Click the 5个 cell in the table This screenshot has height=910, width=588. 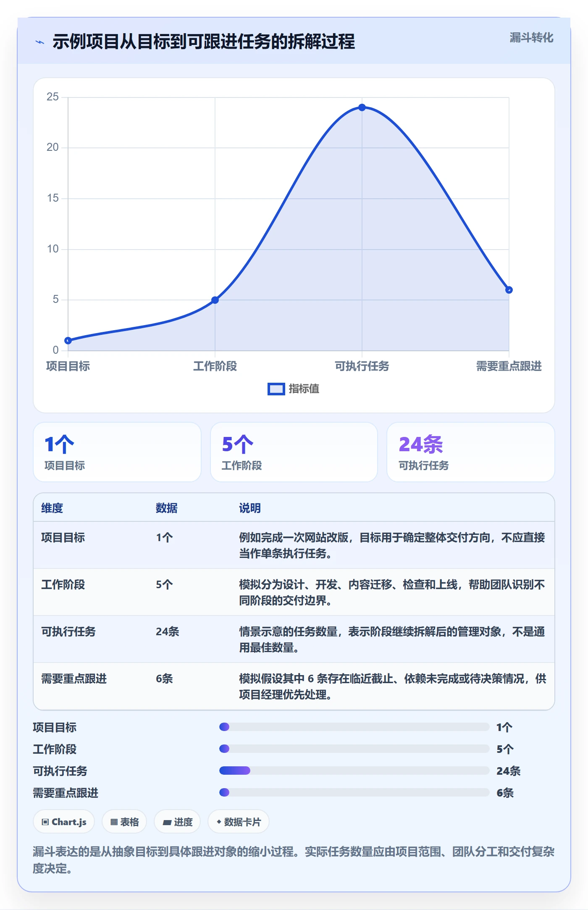pos(164,585)
